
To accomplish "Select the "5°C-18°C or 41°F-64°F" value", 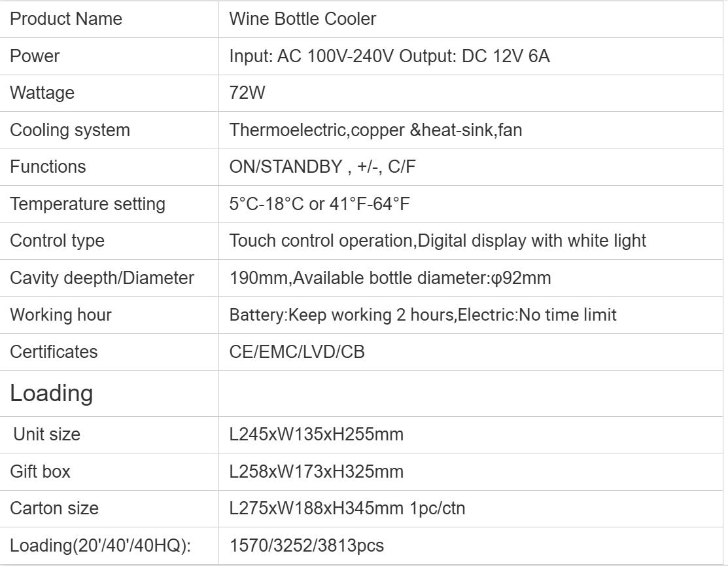I will (x=319, y=204).
